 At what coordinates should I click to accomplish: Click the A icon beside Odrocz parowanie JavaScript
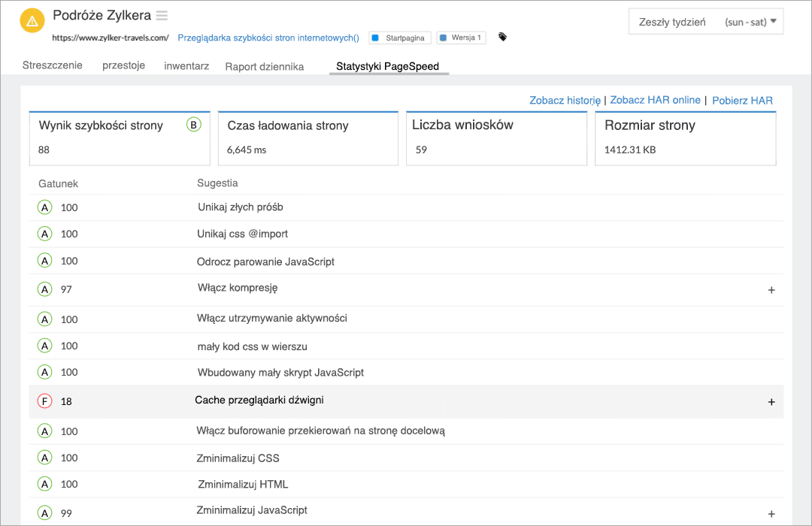coord(44,261)
